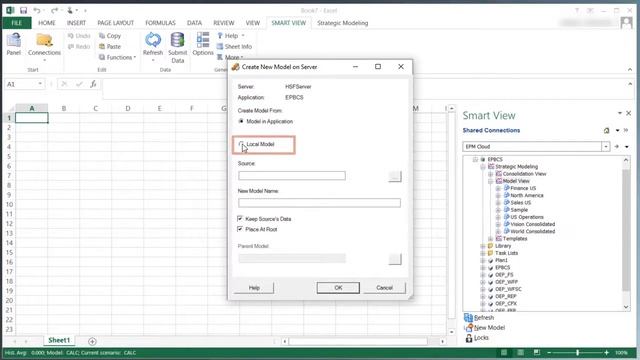640x360 pixels.
Task: Expand the Task Lists node
Action: (483, 253)
